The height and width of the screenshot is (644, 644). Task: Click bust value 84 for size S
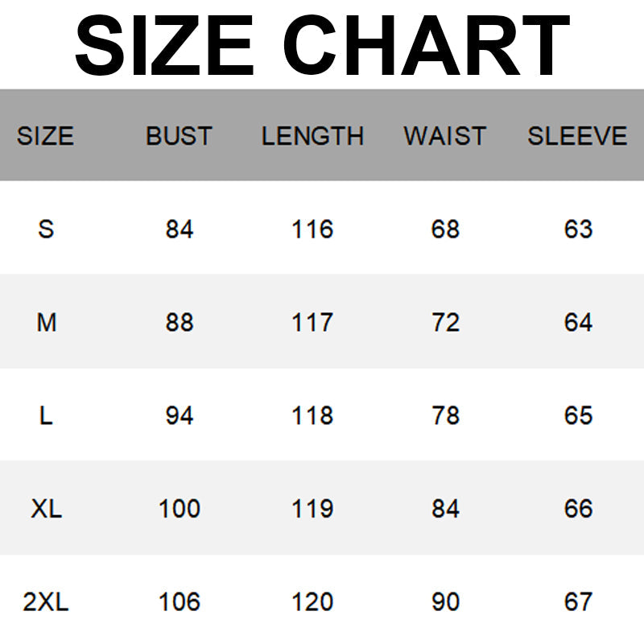[180, 229]
